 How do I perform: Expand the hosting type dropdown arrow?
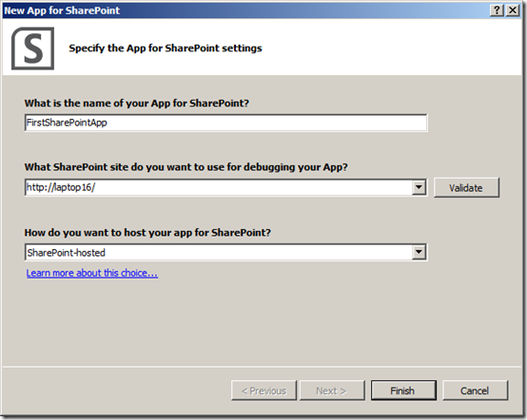[x=419, y=252]
